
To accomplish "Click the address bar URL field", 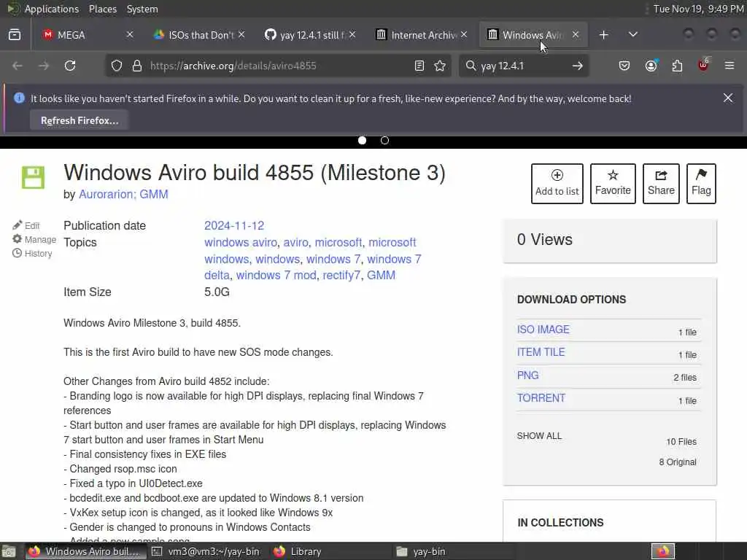I will click(x=279, y=66).
